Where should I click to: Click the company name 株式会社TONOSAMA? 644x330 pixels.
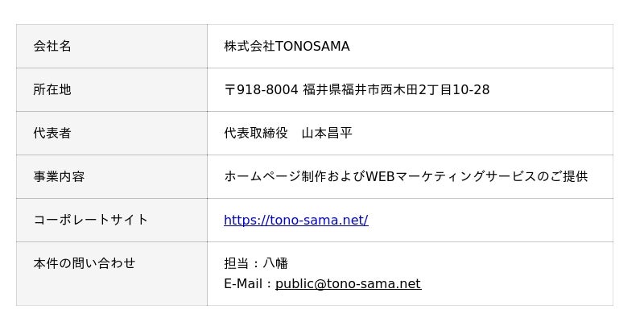[287, 46]
